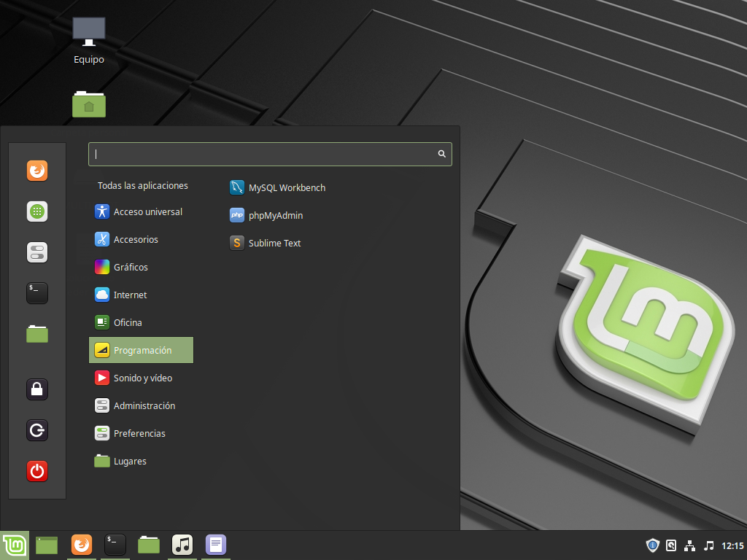The image size is (747, 560).
Task: Click the sound note tray icon
Action: 709,545
